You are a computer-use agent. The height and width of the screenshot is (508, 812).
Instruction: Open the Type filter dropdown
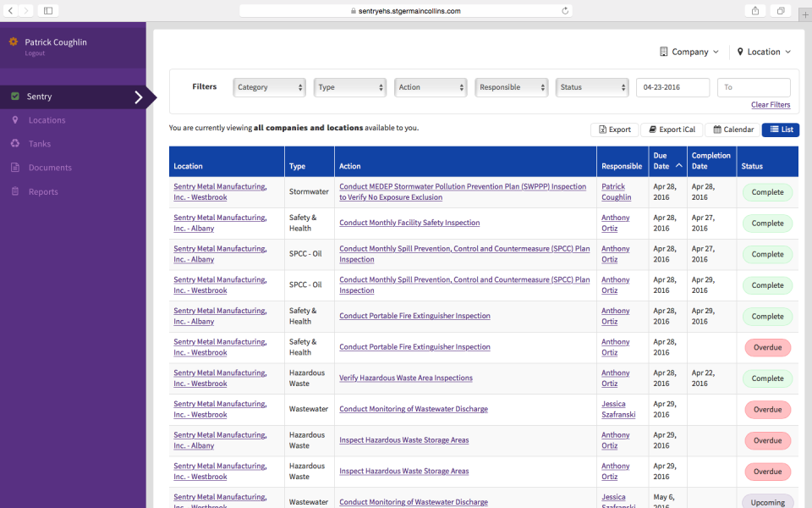[350, 87]
